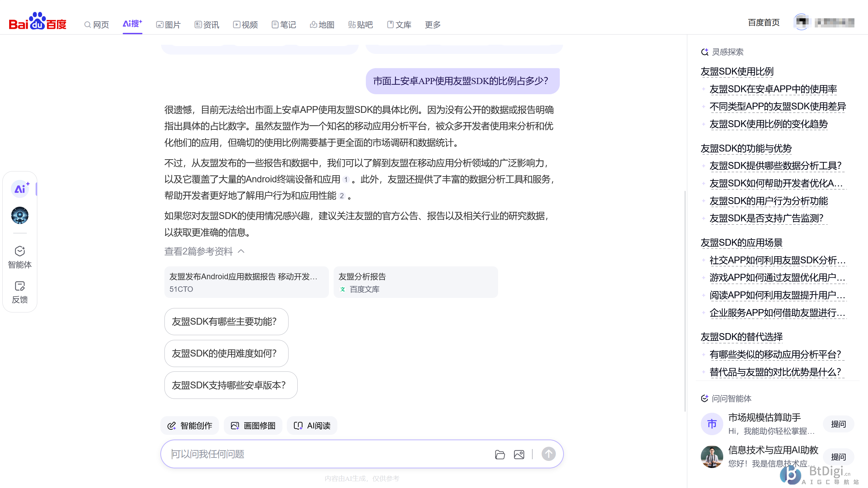Open the 地图 tab

[322, 25]
